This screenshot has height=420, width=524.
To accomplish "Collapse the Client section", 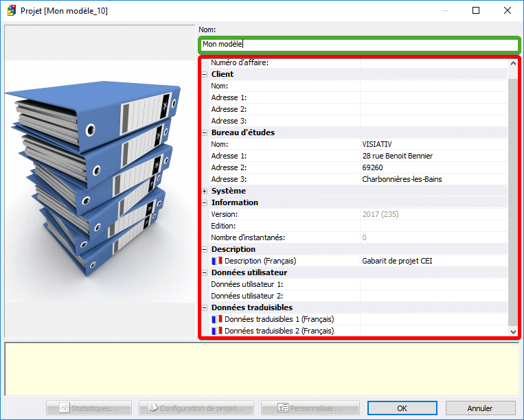I will tap(205, 74).
